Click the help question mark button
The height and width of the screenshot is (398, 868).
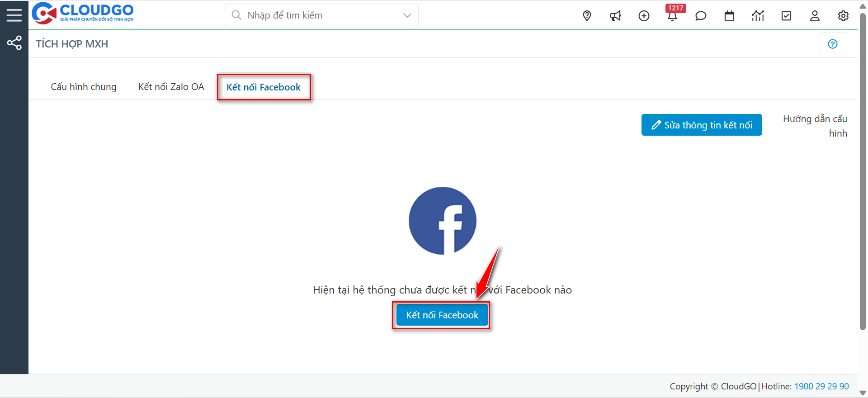tap(833, 44)
